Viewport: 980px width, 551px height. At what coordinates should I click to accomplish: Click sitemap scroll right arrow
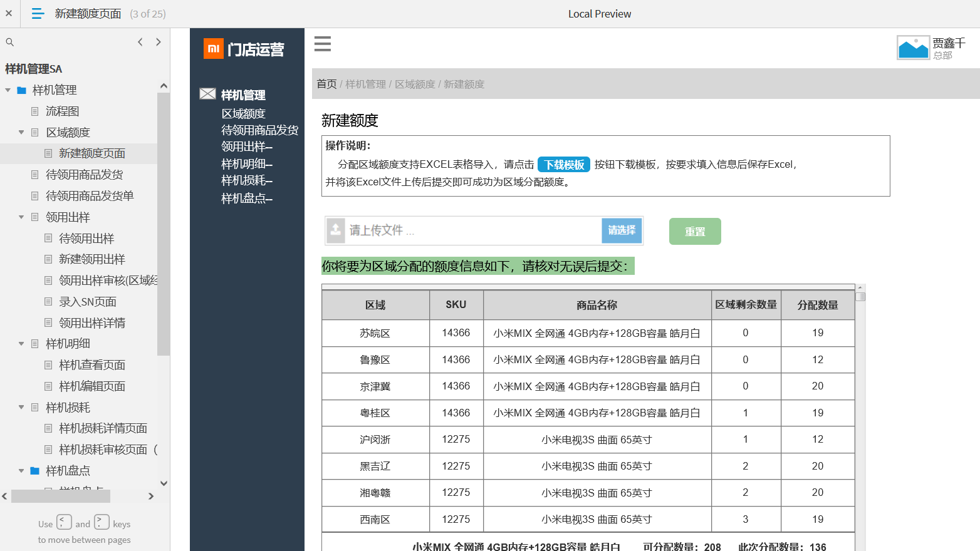(x=151, y=497)
